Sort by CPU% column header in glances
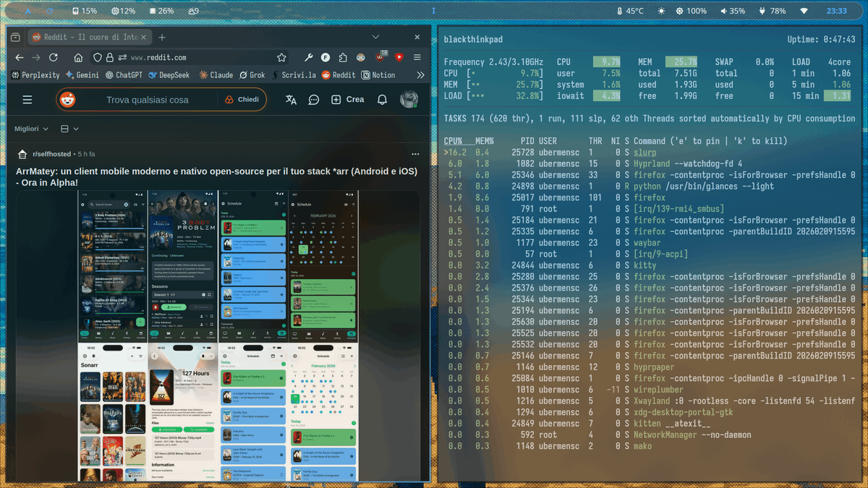 point(454,141)
